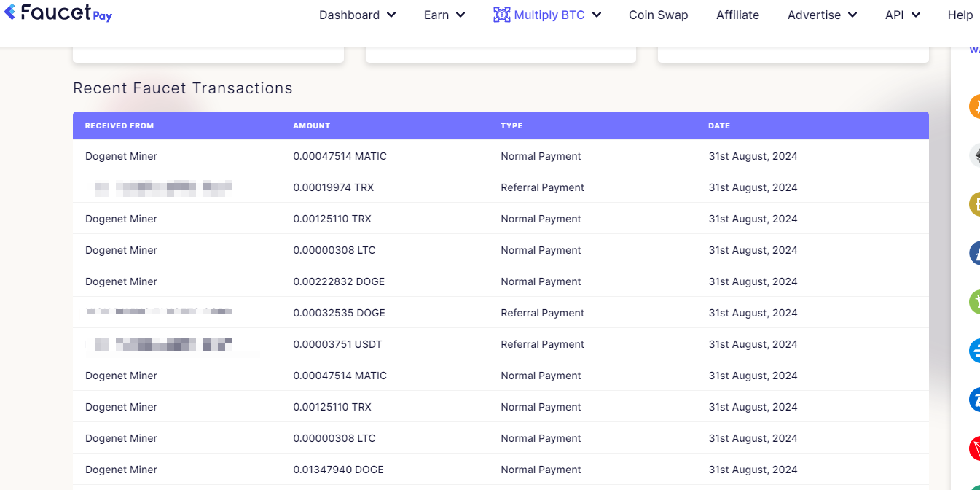980x490 pixels.
Task: Expand the Multiply BTC chevron arrow
Action: point(597,15)
